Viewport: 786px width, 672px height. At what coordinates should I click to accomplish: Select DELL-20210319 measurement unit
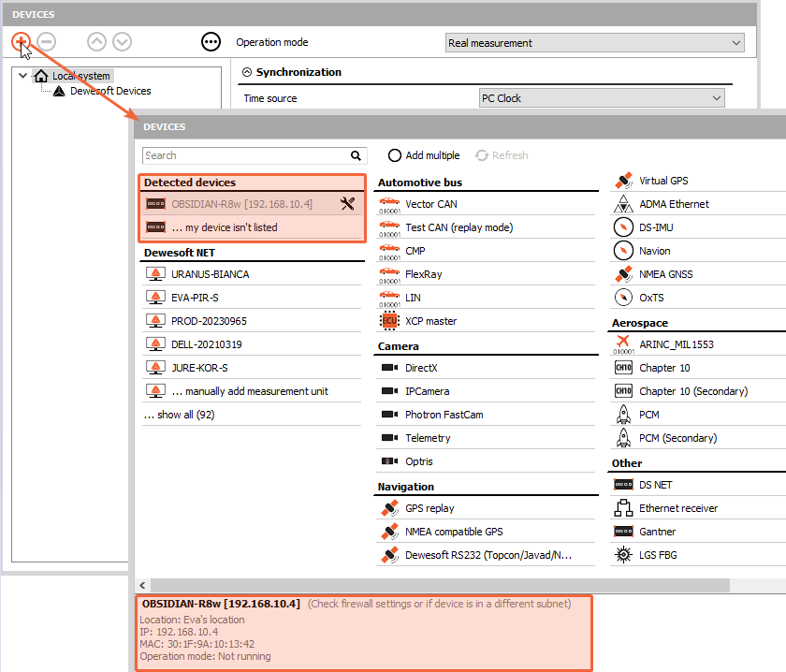tap(252, 344)
